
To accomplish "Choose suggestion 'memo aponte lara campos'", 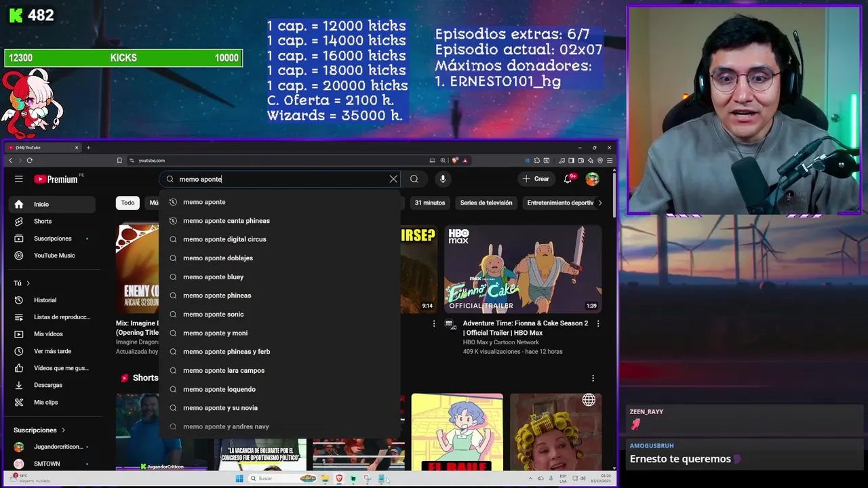I will click(x=279, y=371).
